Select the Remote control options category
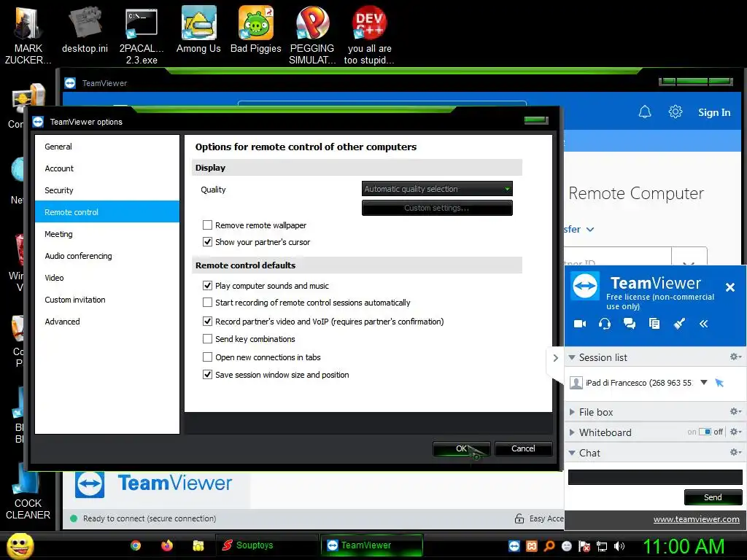Image resolution: width=747 pixels, height=560 pixels. 107,212
